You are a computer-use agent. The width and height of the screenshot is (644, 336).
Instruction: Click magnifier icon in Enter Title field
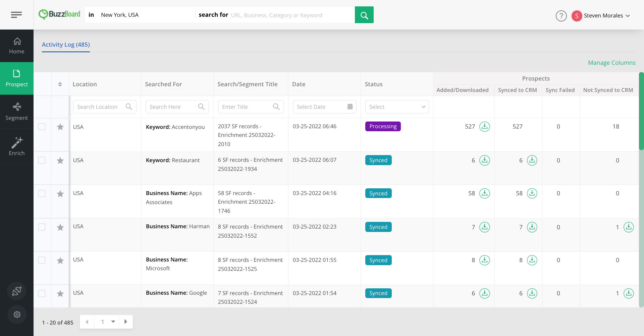click(276, 107)
